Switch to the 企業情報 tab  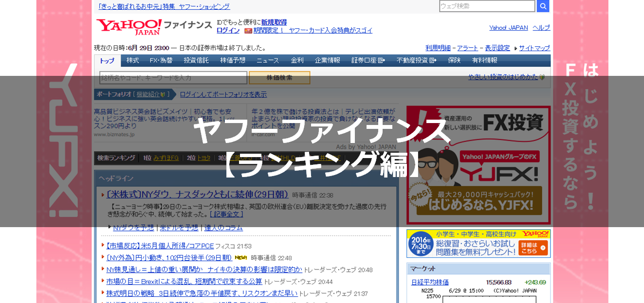[328, 60]
